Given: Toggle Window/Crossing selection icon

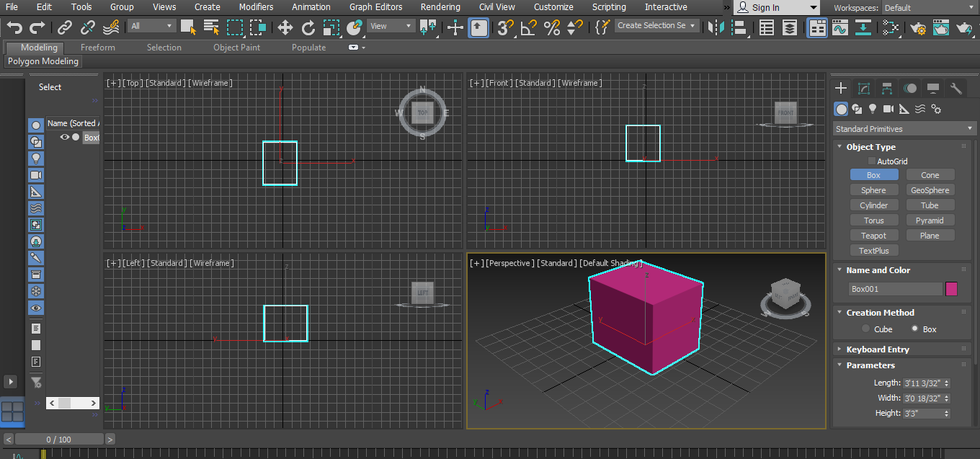Looking at the screenshot, I should [x=258, y=28].
